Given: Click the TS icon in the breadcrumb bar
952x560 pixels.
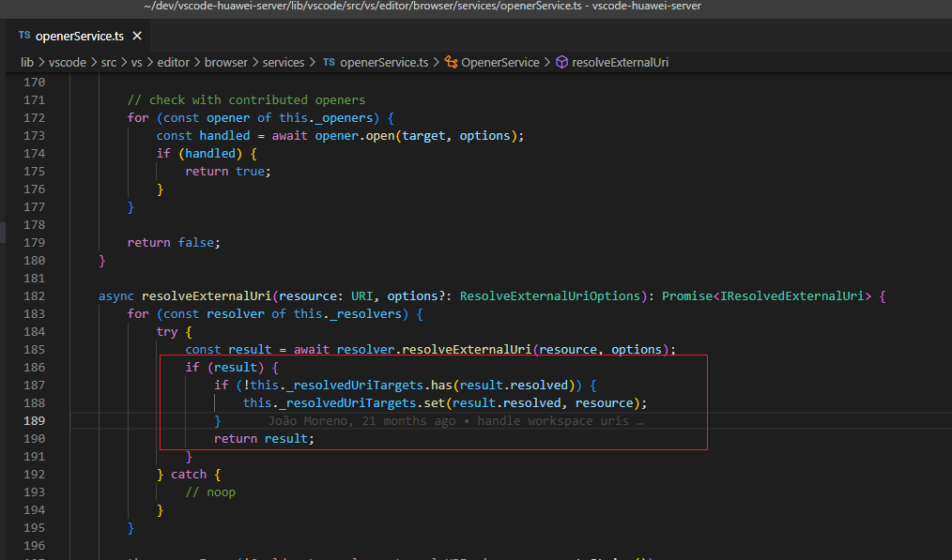Looking at the screenshot, I should click(x=329, y=62).
